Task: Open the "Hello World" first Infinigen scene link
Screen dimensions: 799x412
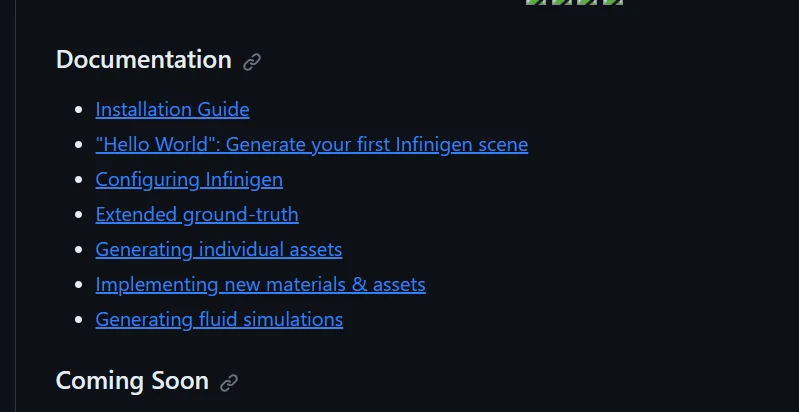Action: 311,144
